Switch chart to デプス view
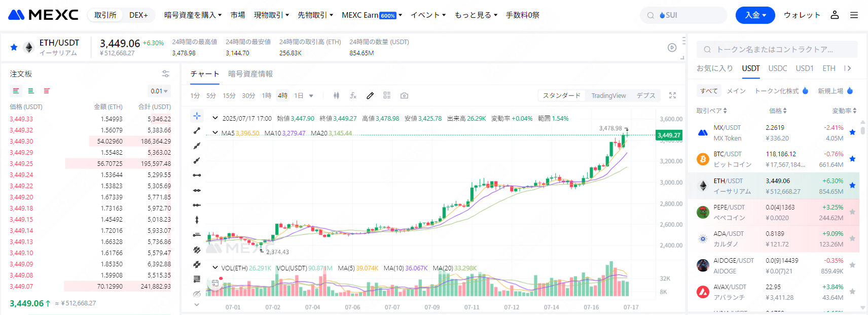The width and height of the screenshot is (868, 315). 646,95
